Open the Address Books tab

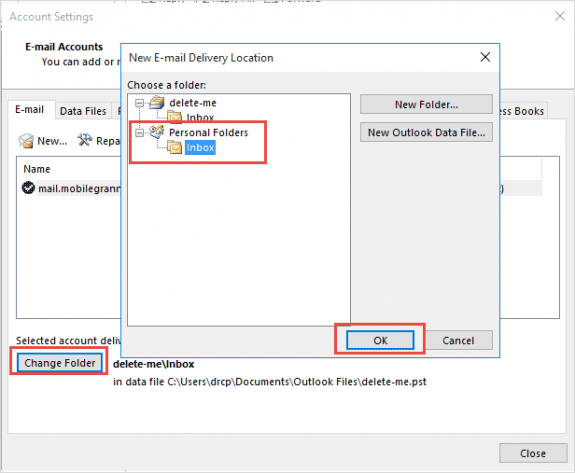[x=523, y=111]
